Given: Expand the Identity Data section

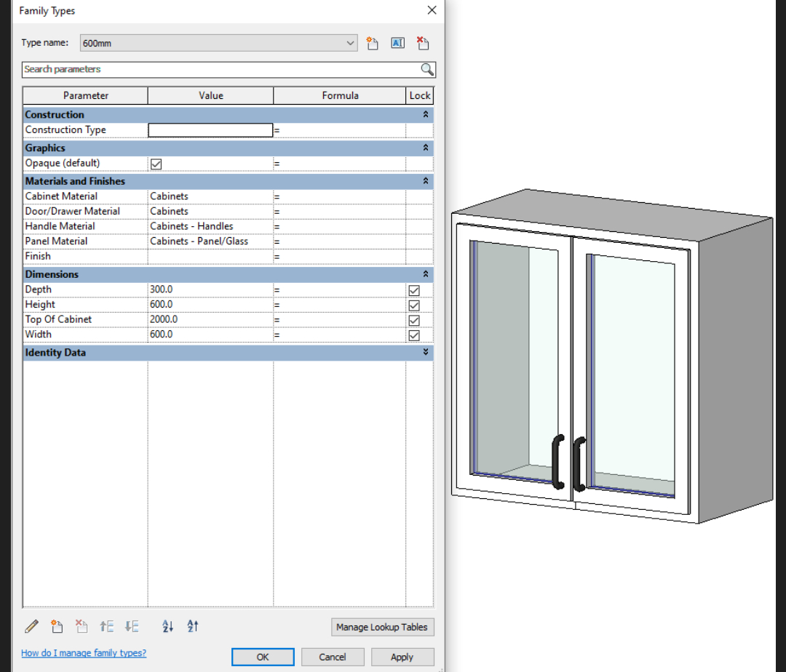Looking at the screenshot, I should pyautogui.click(x=426, y=353).
